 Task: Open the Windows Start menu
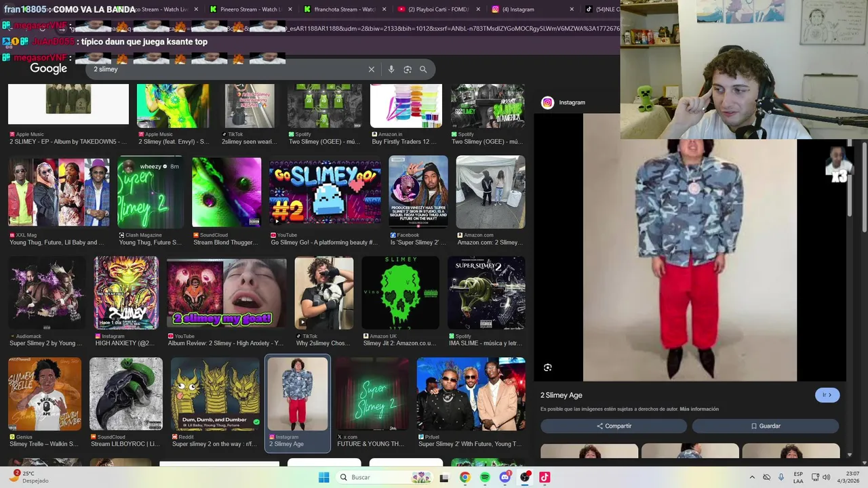[x=324, y=477]
